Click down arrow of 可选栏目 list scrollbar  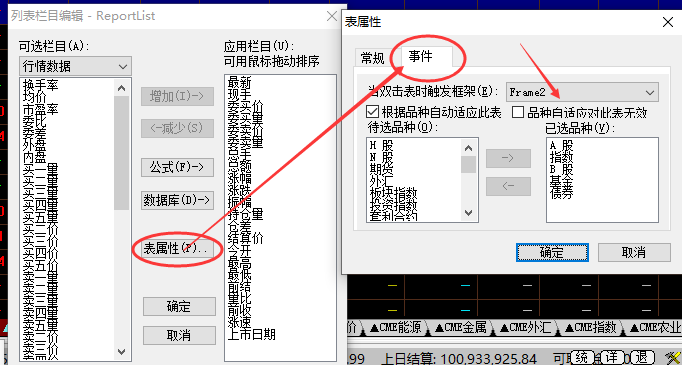pos(122,352)
